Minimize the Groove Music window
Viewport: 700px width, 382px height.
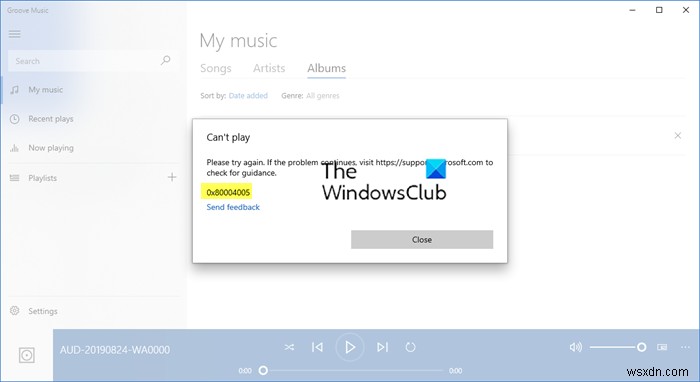click(x=632, y=10)
